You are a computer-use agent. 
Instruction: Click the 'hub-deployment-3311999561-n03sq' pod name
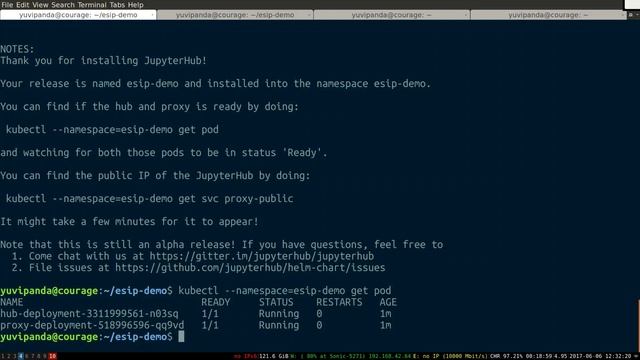point(89,313)
